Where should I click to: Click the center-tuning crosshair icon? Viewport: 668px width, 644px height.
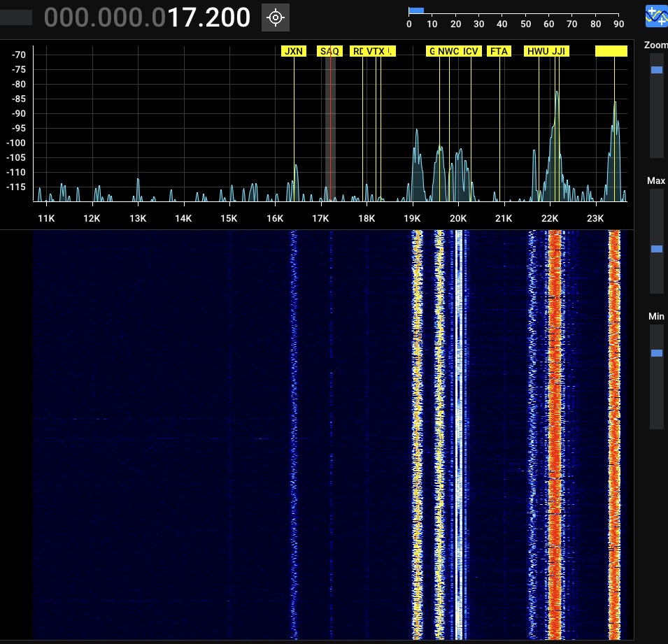point(275,17)
